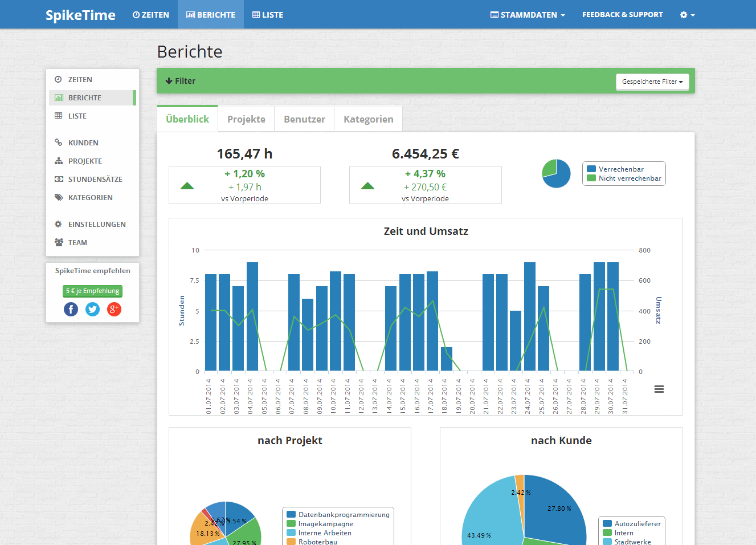
Task: Click the '+ 270,50 €' comparison value
Action: (425, 187)
